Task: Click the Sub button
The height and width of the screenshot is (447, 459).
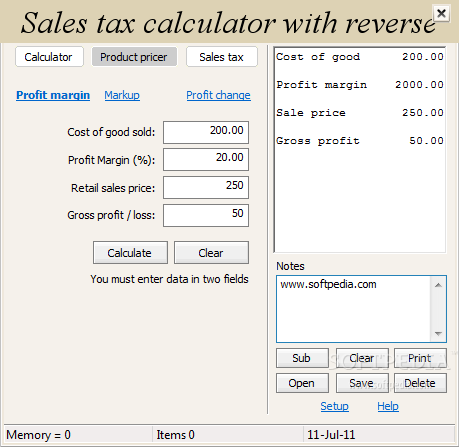Action: [x=302, y=358]
